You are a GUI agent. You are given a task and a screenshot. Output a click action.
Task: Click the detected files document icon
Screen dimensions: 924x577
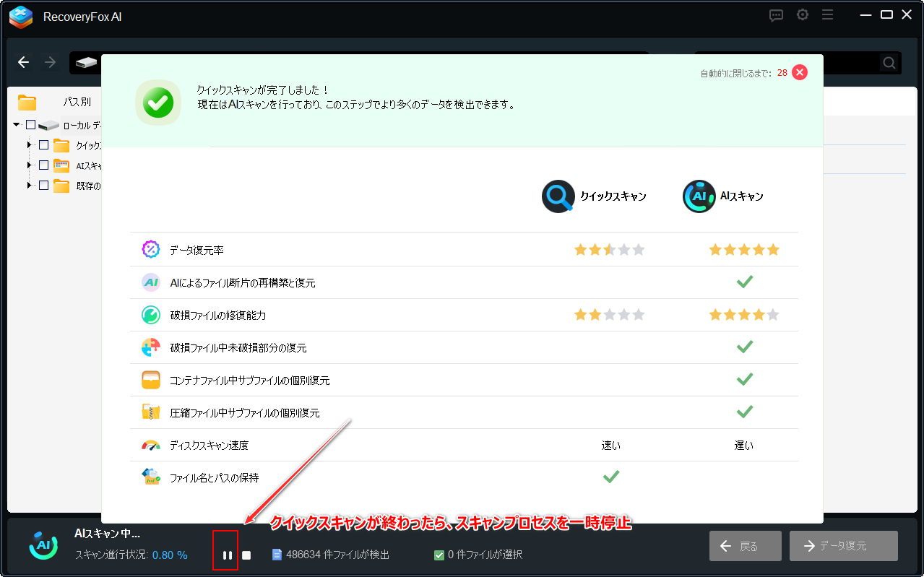pyautogui.click(x=277, y=555)
